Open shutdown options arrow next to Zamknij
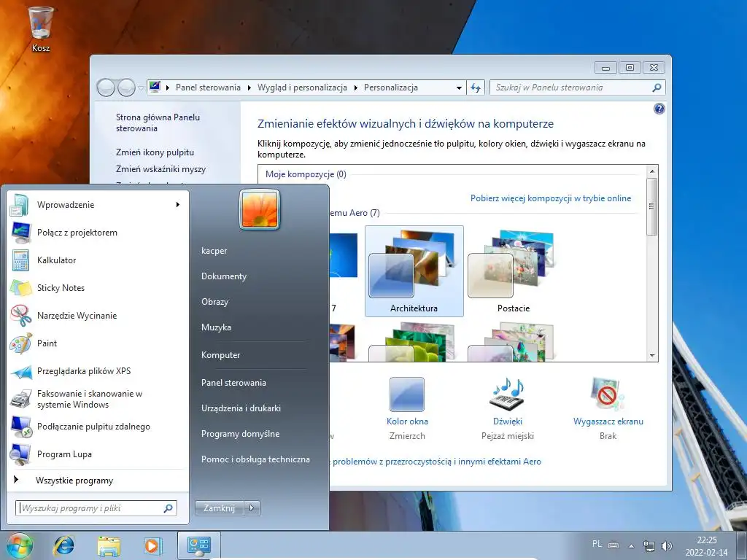This screenshot has width=747, height=560. click(x=252, y=508)
